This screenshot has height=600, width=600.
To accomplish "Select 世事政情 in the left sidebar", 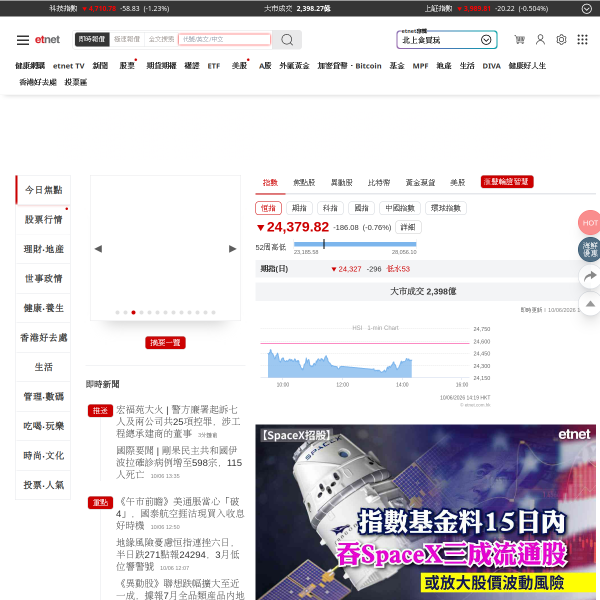I will 43,279.
